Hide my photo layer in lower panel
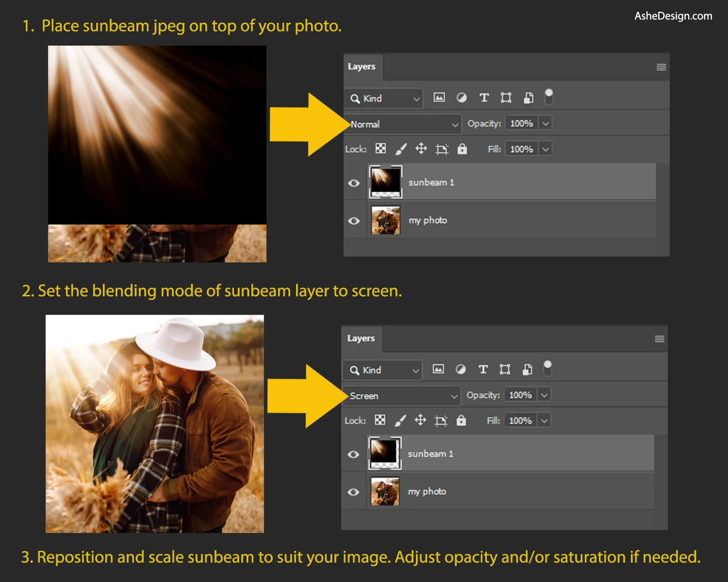 (x=353, y=492)
